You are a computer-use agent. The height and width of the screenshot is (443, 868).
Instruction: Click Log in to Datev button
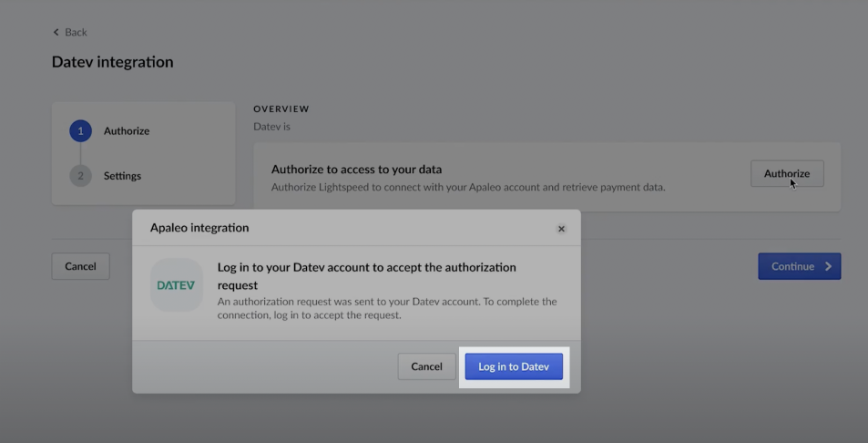click(x=514, y=366)
